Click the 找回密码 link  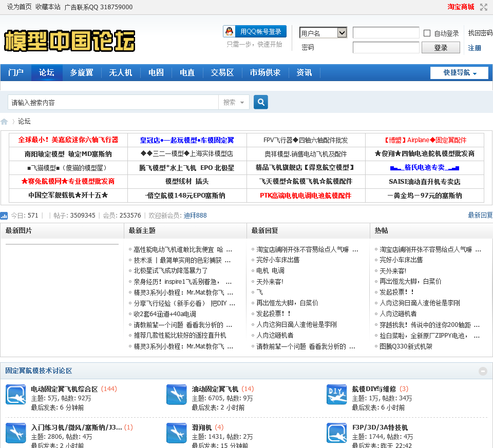pyautogui.click(x=480, y=33)
